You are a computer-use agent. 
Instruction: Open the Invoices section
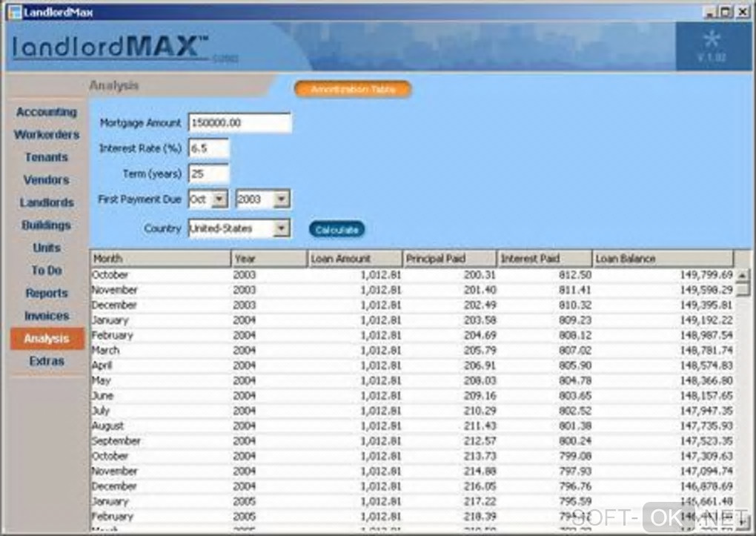click(x=46, y=316)
